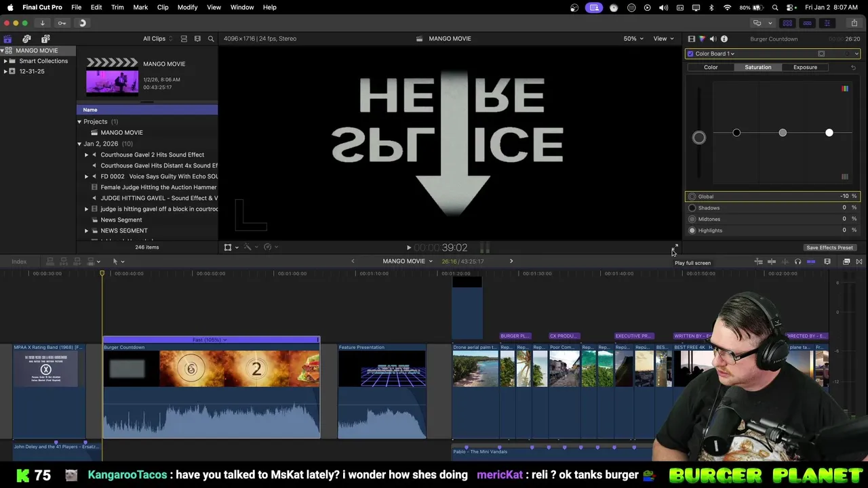Image resolution: width=868 pixels, height=488 pixels.
Task: Open the Audio inspector speaker icon
Action: click(713, 39)
